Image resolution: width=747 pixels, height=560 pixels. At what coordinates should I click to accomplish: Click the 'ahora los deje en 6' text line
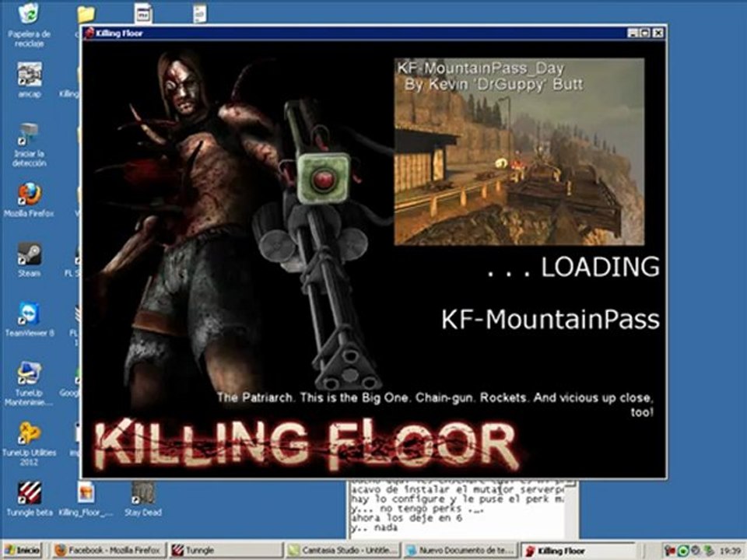point(407,518)
